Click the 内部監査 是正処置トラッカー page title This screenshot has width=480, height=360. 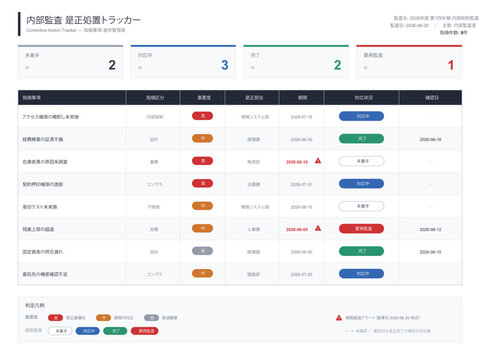tap(83, 20)
